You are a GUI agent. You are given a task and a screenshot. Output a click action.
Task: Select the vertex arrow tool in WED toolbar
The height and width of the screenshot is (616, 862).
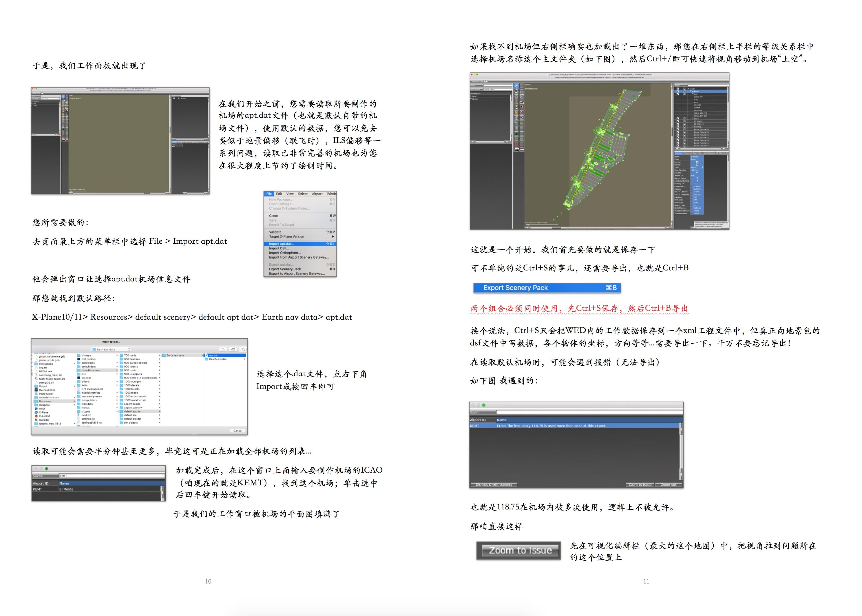tap(516, 86)
